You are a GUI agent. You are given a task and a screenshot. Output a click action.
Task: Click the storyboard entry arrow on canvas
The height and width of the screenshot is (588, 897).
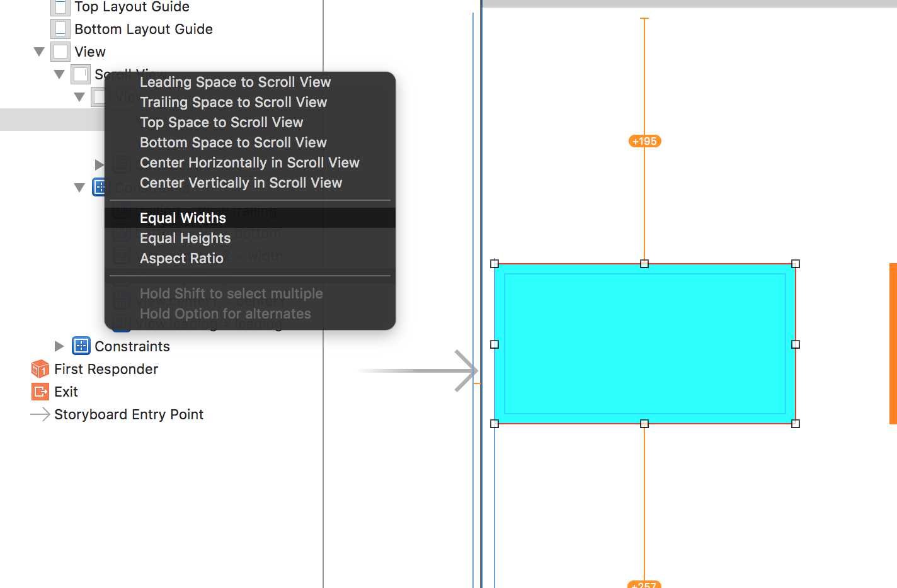click(x=418, y=371)
